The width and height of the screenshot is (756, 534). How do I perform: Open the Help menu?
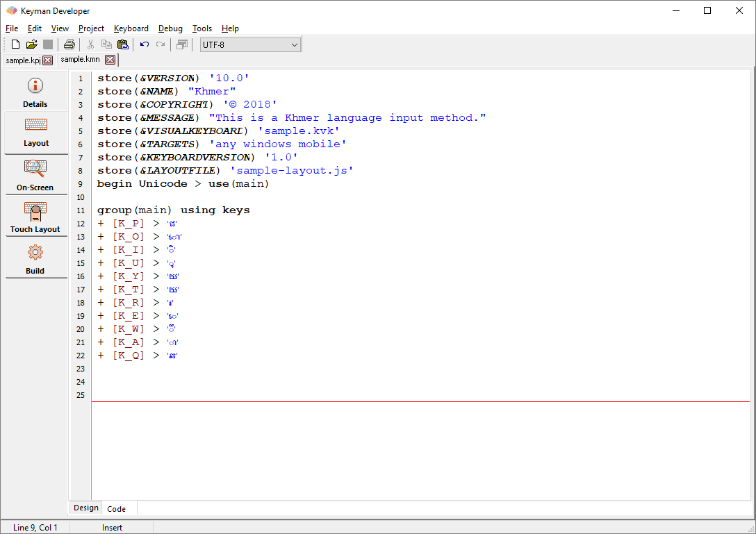[230, 28]
